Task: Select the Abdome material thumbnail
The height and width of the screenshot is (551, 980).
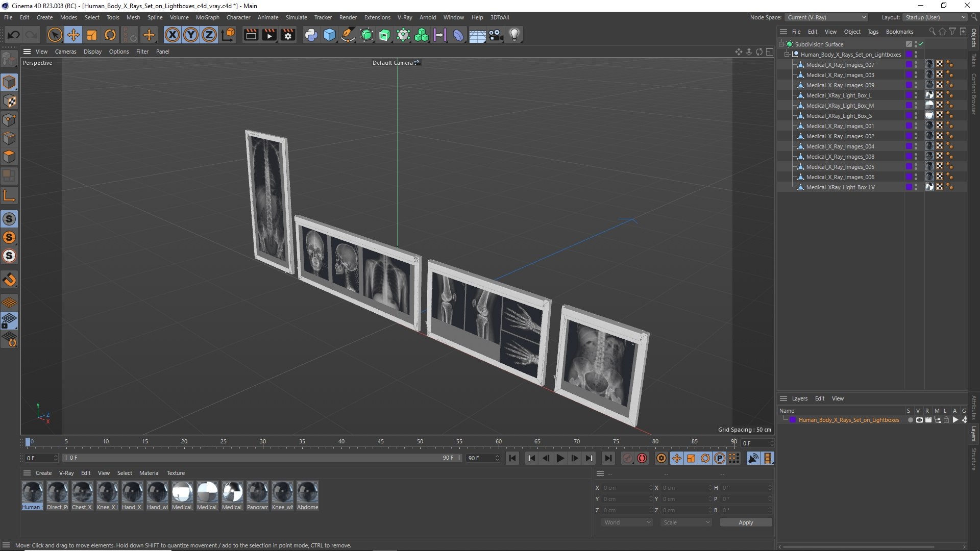Action: tap(307, 492)
